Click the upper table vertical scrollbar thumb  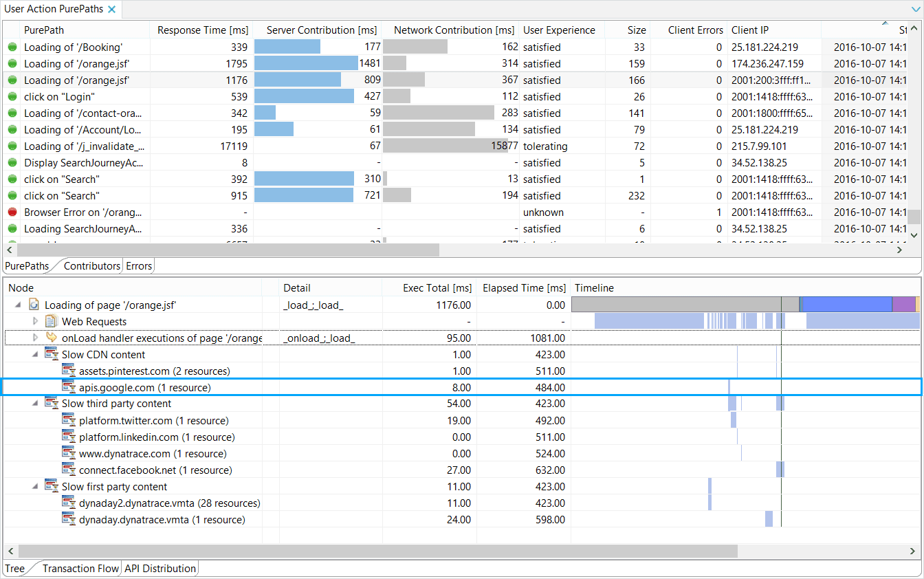point(914,217)
